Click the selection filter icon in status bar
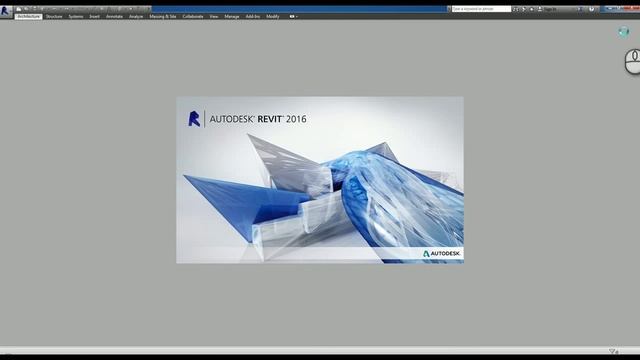This screenshot has width=640, height=360. coord(613,351)
